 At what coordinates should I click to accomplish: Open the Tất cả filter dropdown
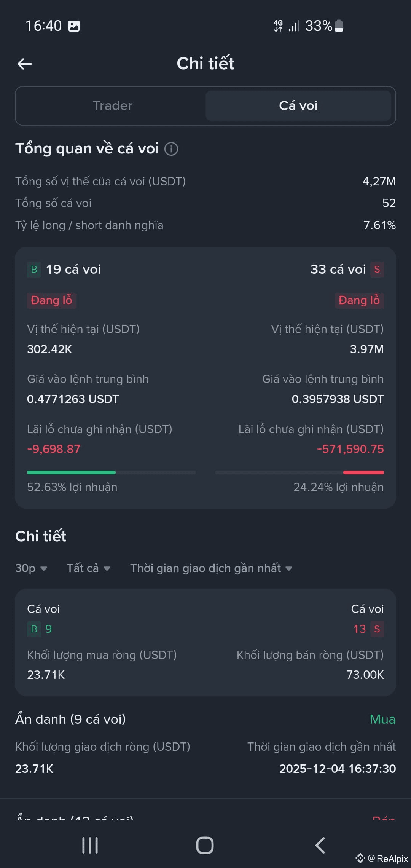pos(89,568)
